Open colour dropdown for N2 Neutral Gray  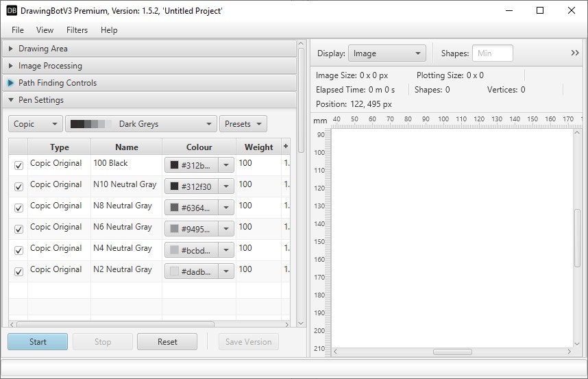pos(226,271)
